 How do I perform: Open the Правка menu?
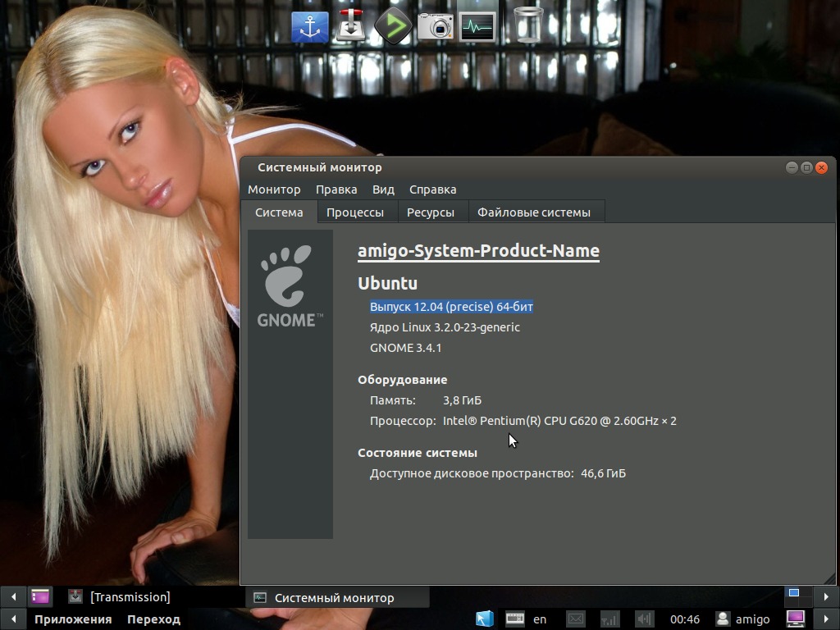[x=336, y=189]
